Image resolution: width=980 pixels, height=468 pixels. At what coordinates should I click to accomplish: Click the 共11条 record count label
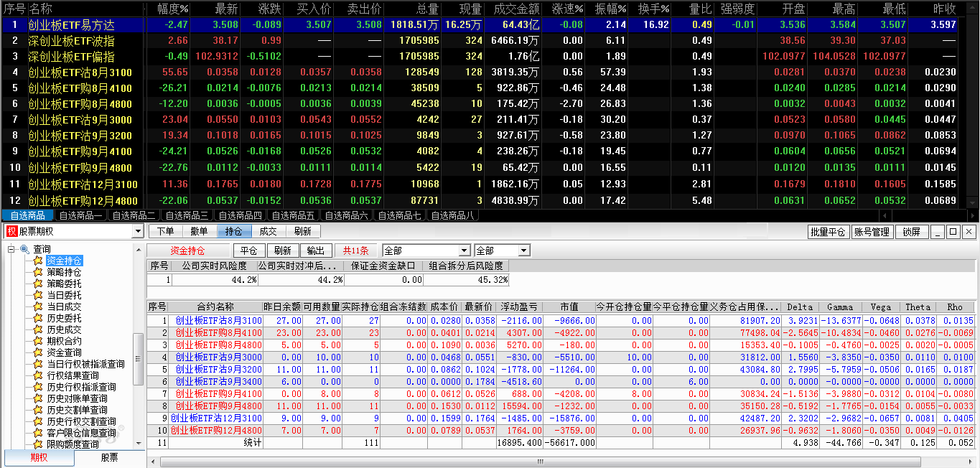coord(355,251)
